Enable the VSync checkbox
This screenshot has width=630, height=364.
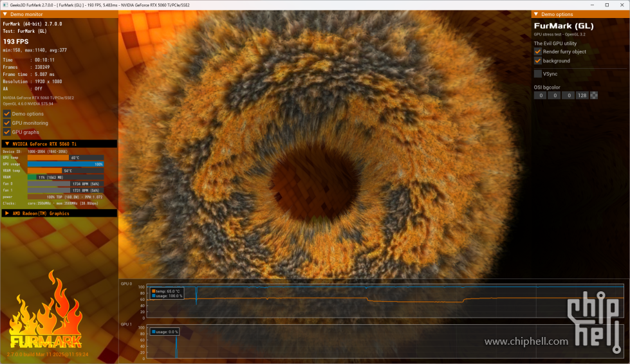[537, 74]
